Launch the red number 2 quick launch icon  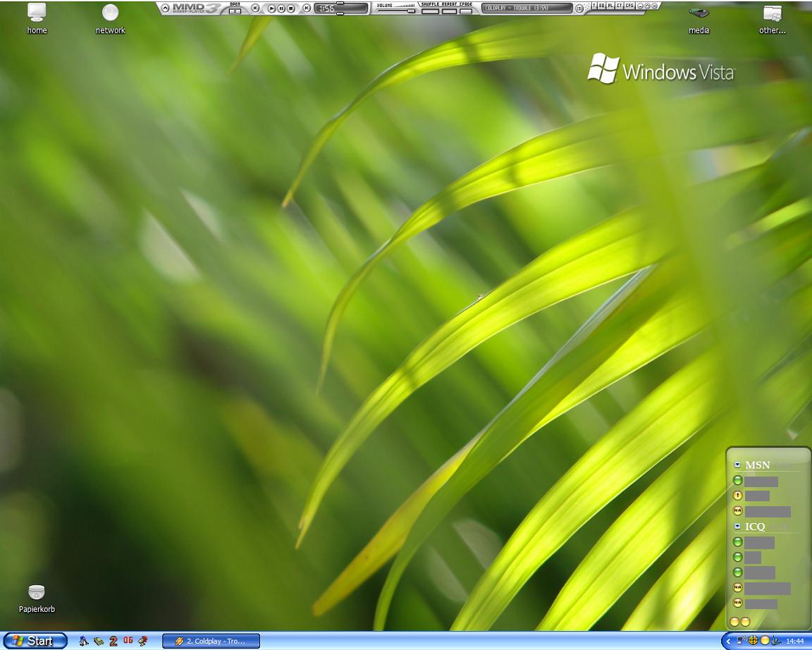(113, 642)
